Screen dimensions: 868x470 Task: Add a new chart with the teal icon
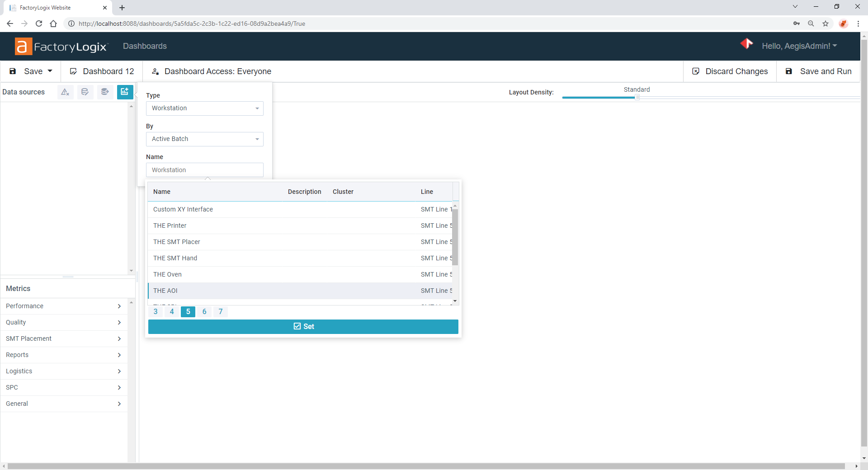coord(125,92)
